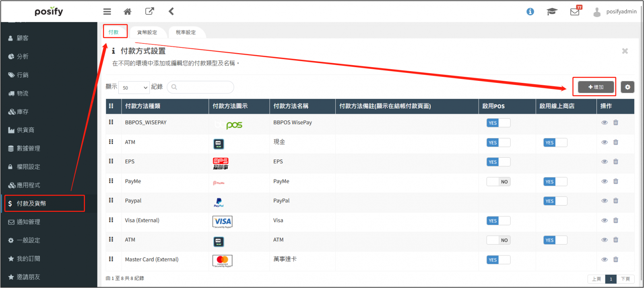
Task: Enable POS for PayMe payment
Action: point(498,182)
